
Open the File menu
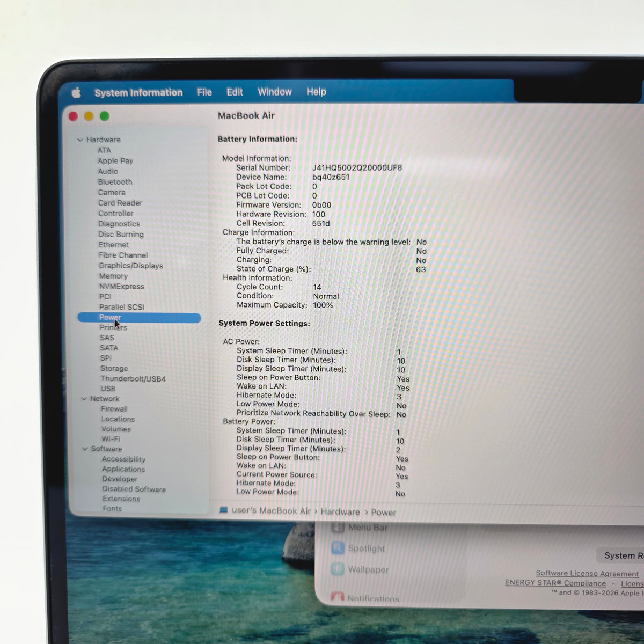204,92
